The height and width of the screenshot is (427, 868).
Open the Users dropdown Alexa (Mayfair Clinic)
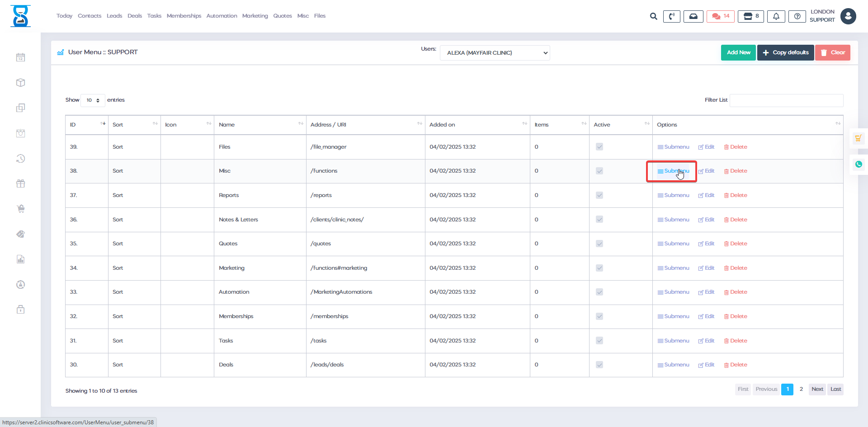point(495,53)
